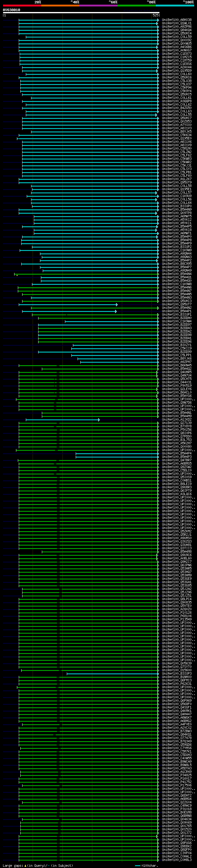Click hit label UniRef100_C1K9U9

176,196
